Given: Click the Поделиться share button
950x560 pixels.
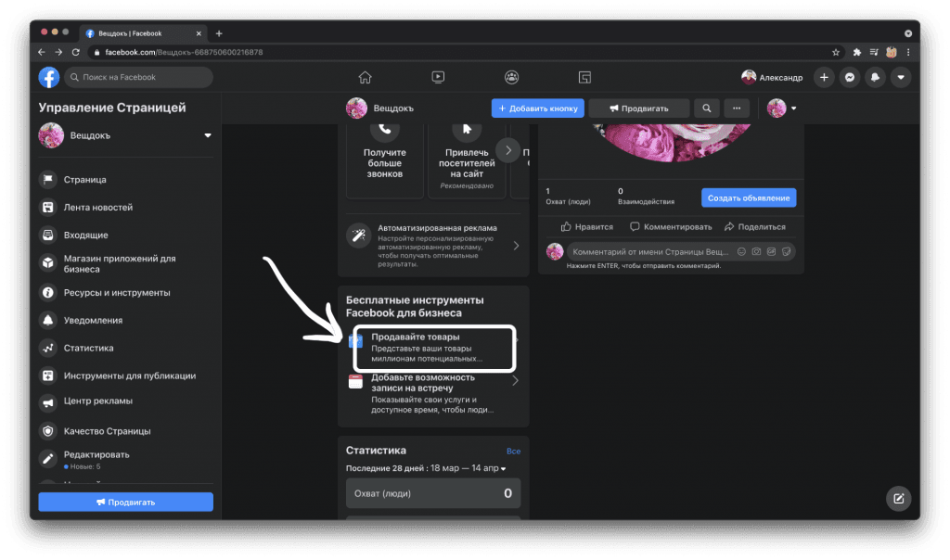Looking at the screenshot, I should pos(755,227).
